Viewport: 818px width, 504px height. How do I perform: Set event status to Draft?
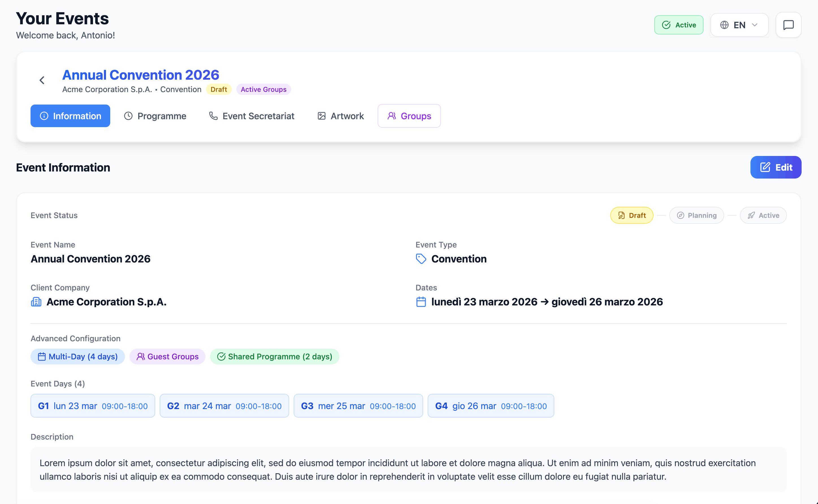(x=632, y=215)
